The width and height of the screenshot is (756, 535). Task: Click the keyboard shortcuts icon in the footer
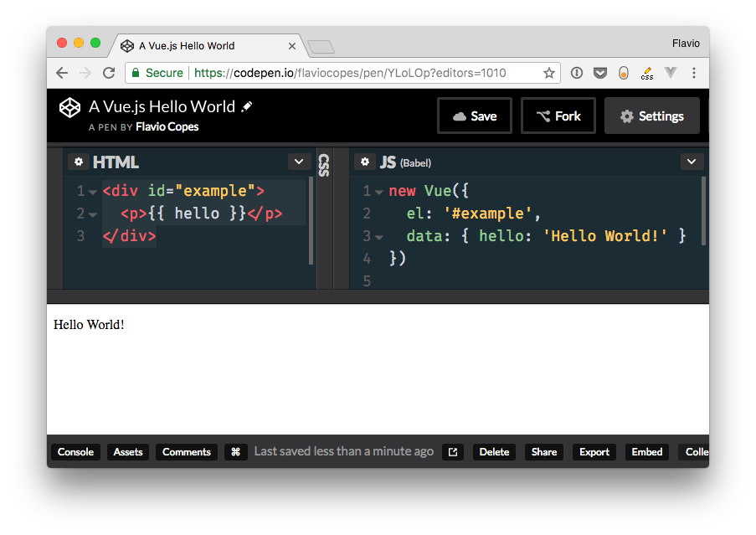click(235, 451)
